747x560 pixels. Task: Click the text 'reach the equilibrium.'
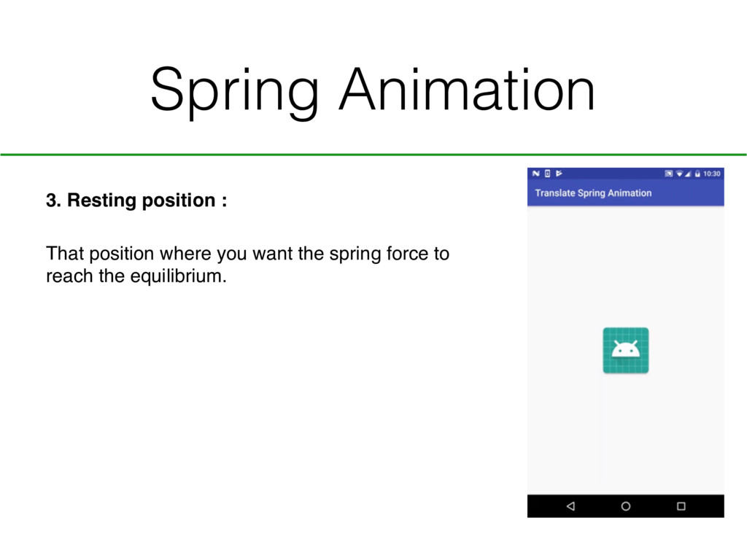click(136, 276)
